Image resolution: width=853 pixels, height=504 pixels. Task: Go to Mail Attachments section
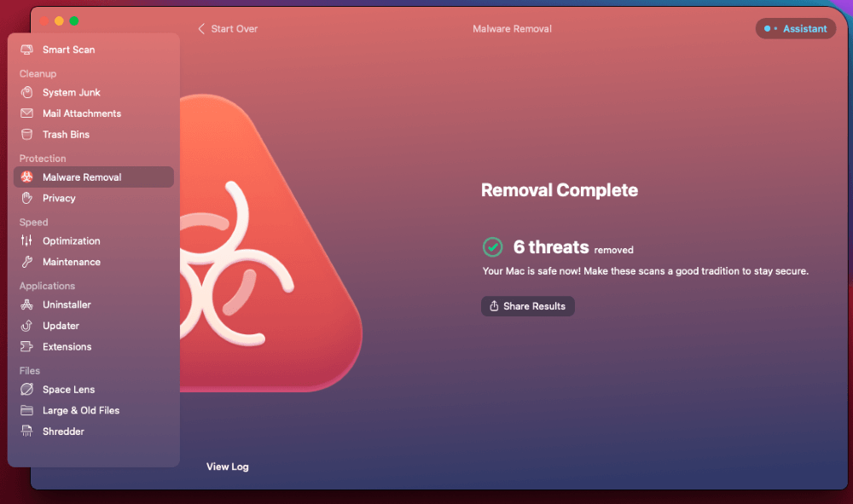tap(94, 113)
